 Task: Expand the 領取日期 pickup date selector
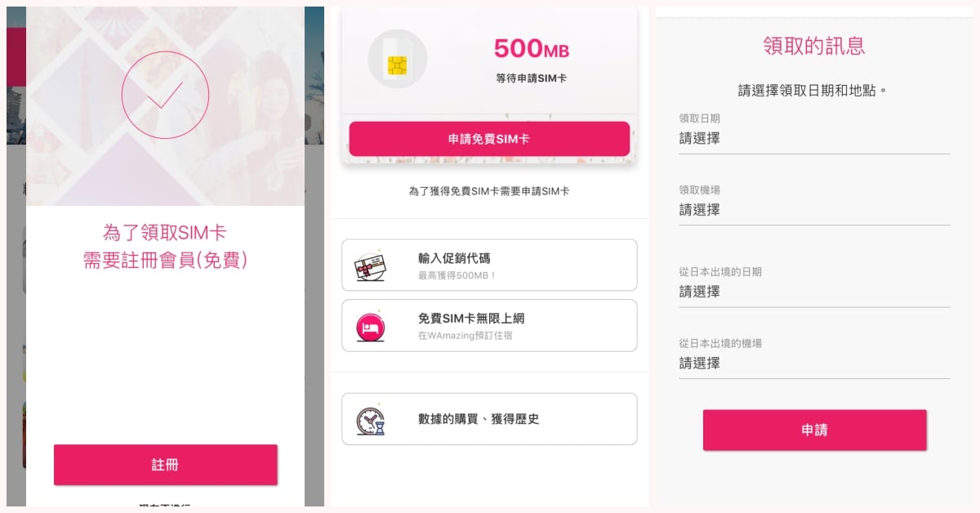click(813, 139)
